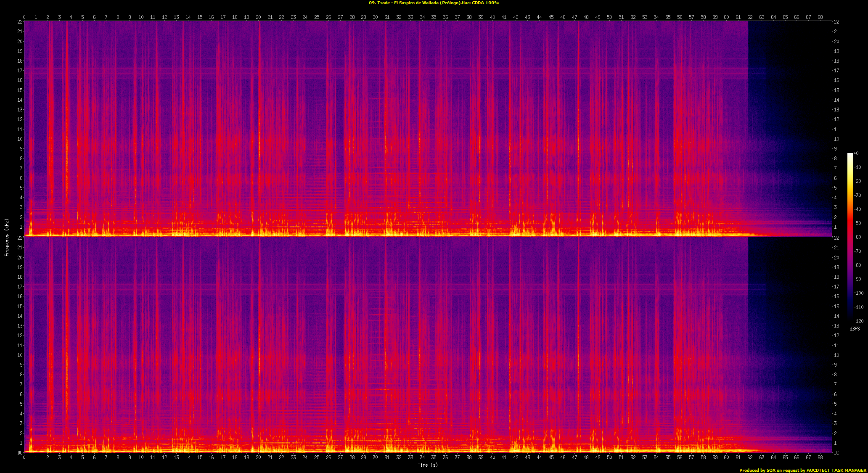The height and width of the screenshot is (473, 868).
Task: Click 30 second marker on top time axis
Action: (375, 17)
